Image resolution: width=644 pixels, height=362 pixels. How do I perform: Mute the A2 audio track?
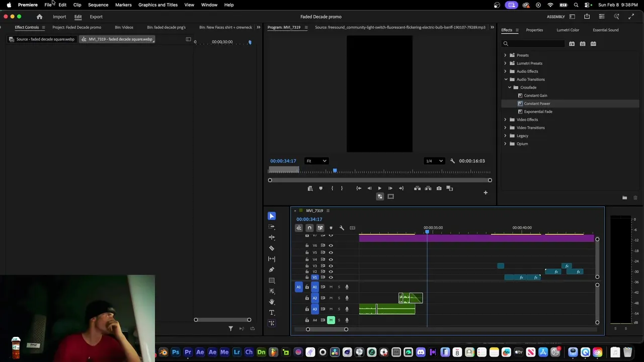331,298
